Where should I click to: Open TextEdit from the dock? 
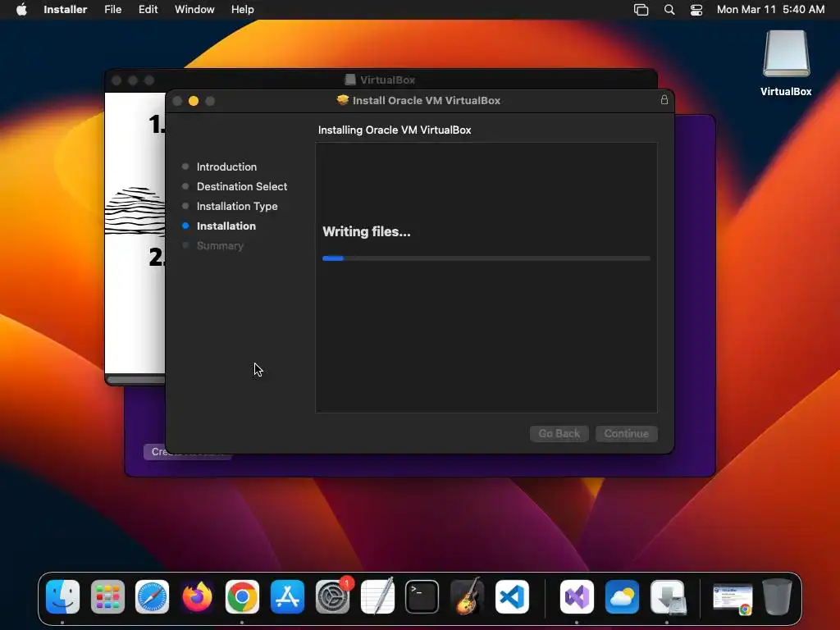click(377, 597)
